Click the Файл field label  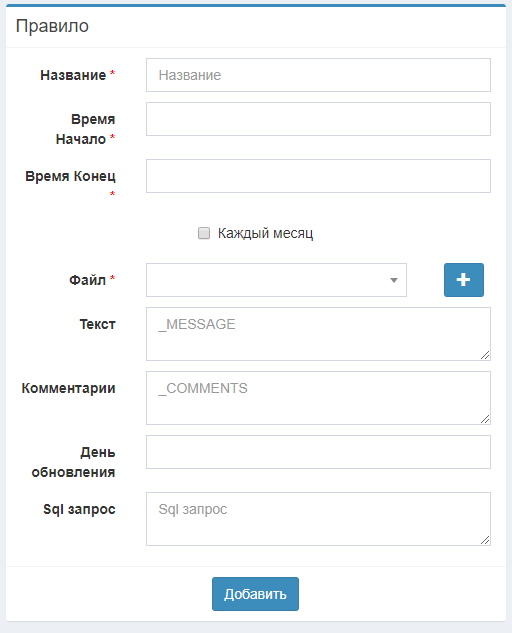pos(87,280)
